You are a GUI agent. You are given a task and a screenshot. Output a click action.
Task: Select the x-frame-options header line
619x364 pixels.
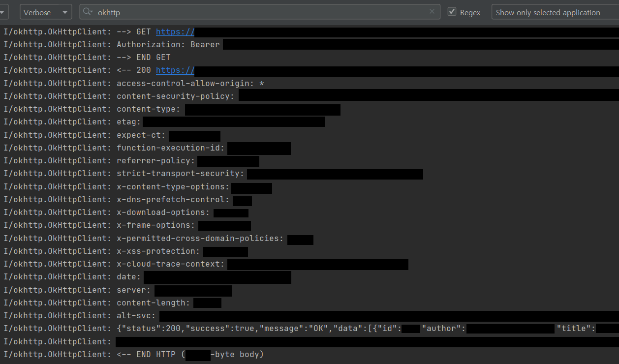point(182,225)
